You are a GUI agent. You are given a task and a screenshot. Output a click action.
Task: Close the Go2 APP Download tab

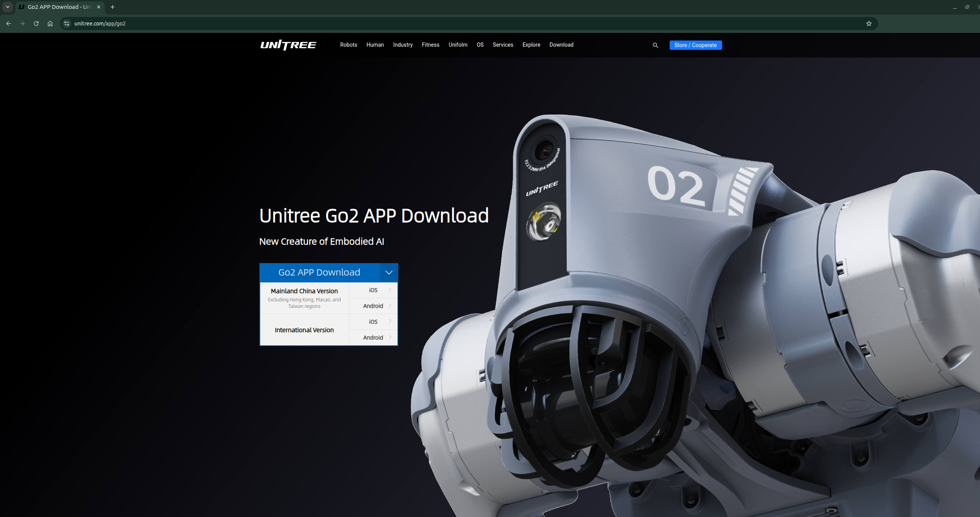(99, 7)
